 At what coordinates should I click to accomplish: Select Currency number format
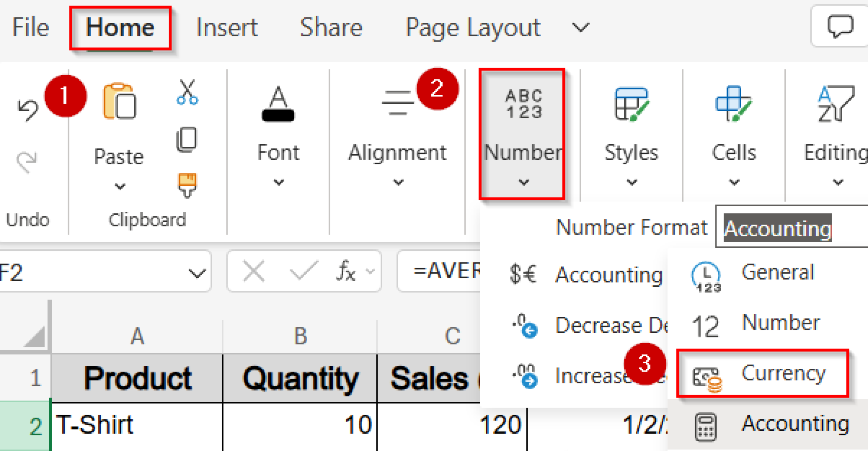pyautogui.click(x=783, y=374)
